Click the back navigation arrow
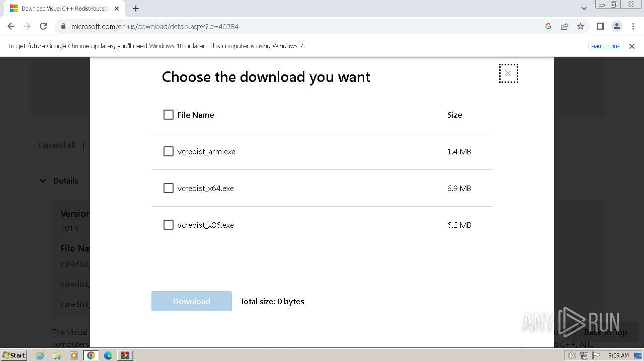Image resolution: width=644 pixels, height=362 pixels. pos(11,26)
